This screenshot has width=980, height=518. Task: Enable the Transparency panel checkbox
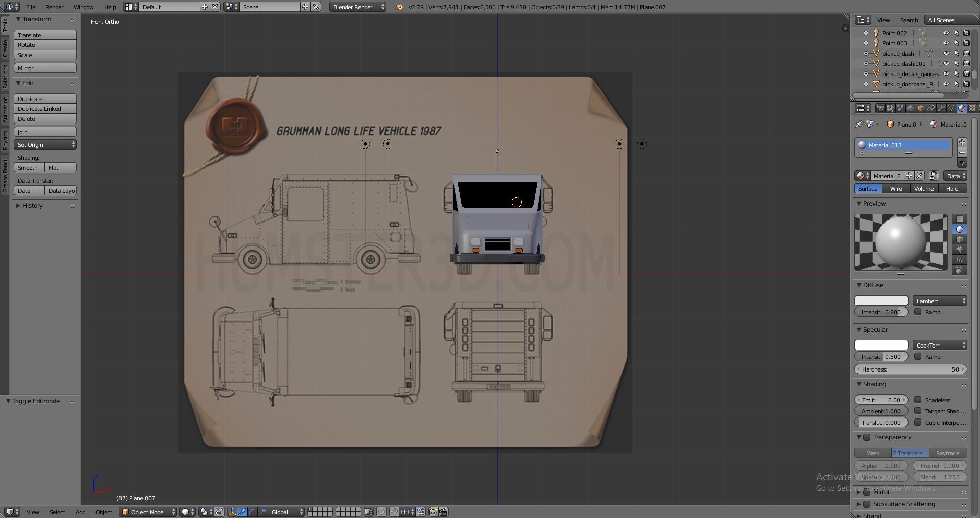point(867,437)
